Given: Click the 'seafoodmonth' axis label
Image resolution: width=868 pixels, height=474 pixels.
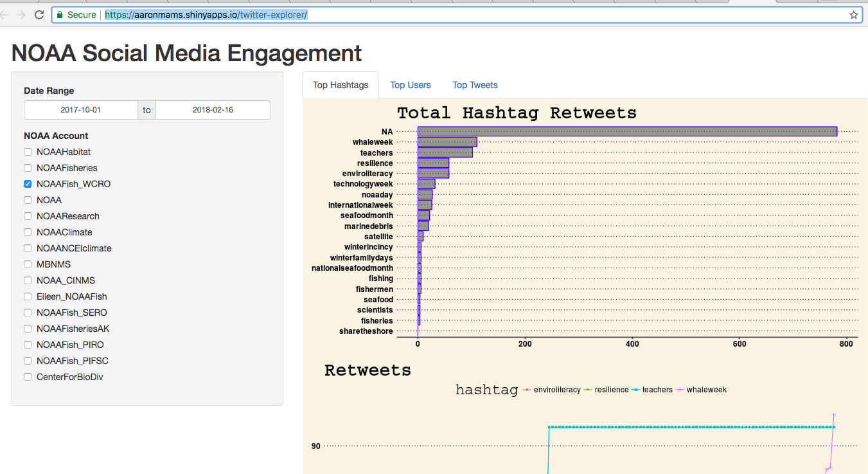Looking at the screenshot, I should coord(367,215).
